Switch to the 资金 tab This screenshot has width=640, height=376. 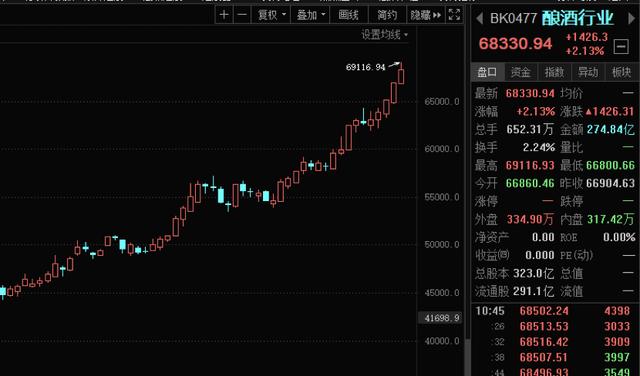520,72
